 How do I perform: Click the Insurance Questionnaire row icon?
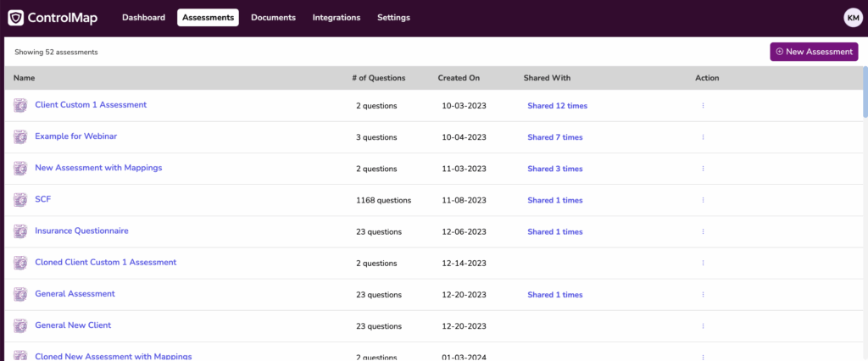20,231
